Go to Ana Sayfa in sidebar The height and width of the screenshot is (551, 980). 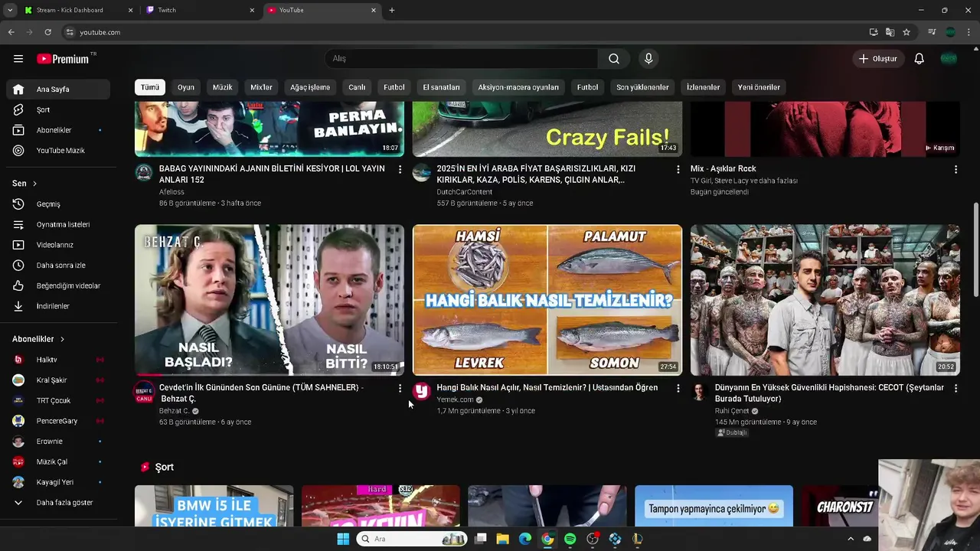pos(58,90)
